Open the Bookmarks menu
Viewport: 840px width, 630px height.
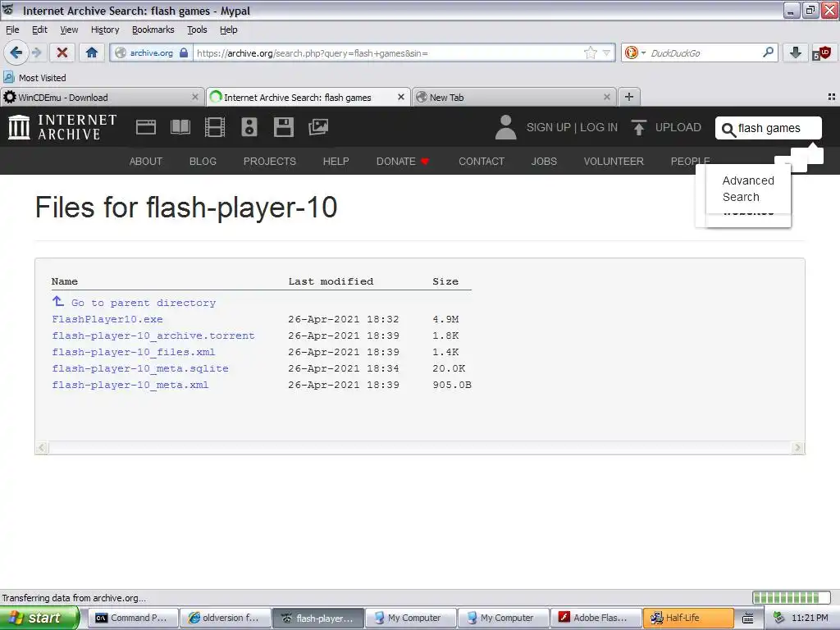pyautogui.click(x=153, y=30)
